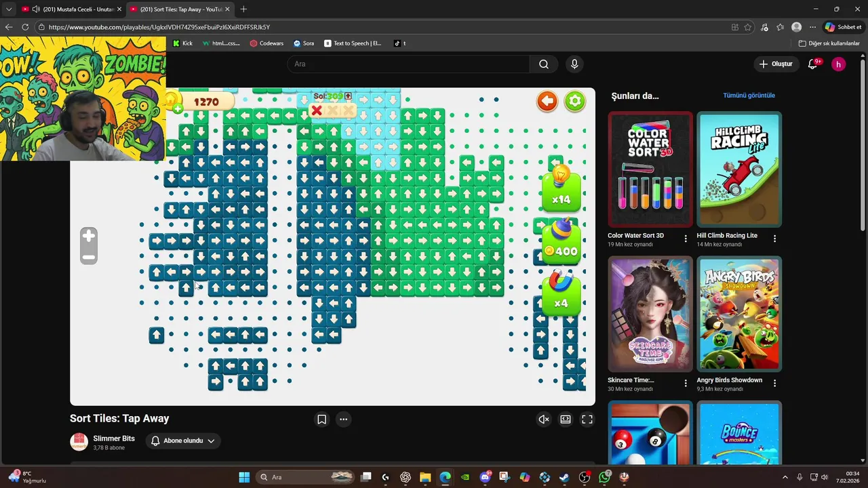Show hidden system tray icons
This screenshot has width=868, height=488.
point(785,477)
